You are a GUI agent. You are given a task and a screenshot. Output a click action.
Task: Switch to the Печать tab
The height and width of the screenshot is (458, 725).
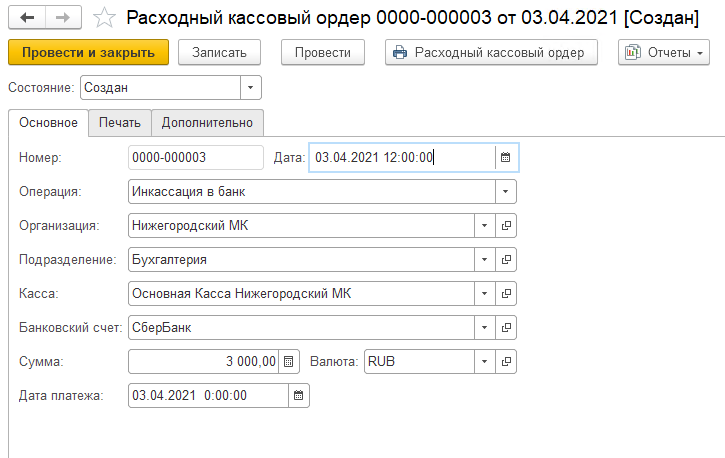[119, 122]
